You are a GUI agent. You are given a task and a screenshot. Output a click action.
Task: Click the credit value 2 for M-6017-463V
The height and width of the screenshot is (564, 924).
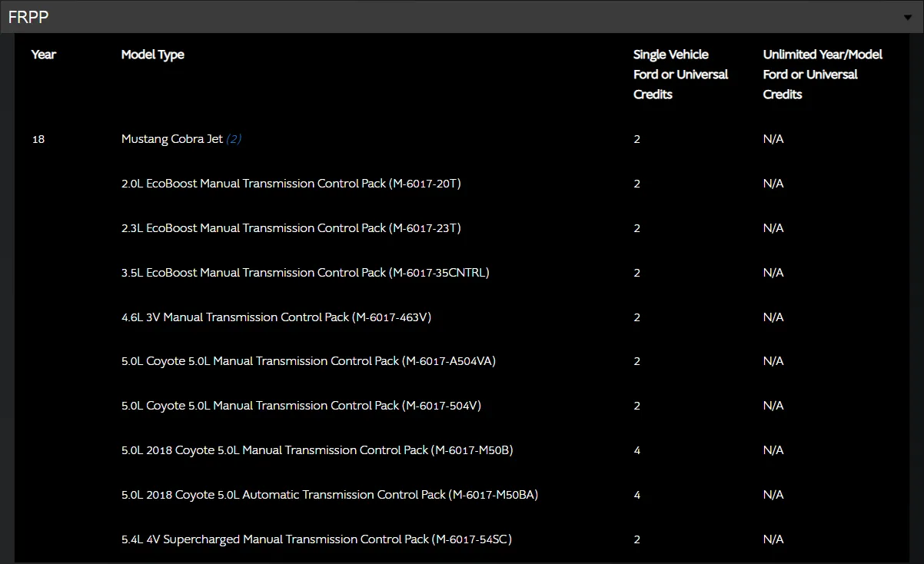click(637, 317)
